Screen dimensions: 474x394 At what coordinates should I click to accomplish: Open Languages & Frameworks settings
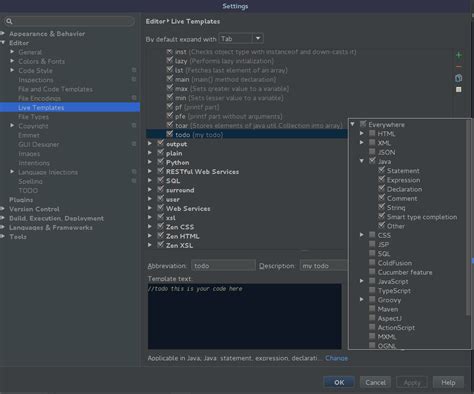pyautogui.click(x=51, y=227)
